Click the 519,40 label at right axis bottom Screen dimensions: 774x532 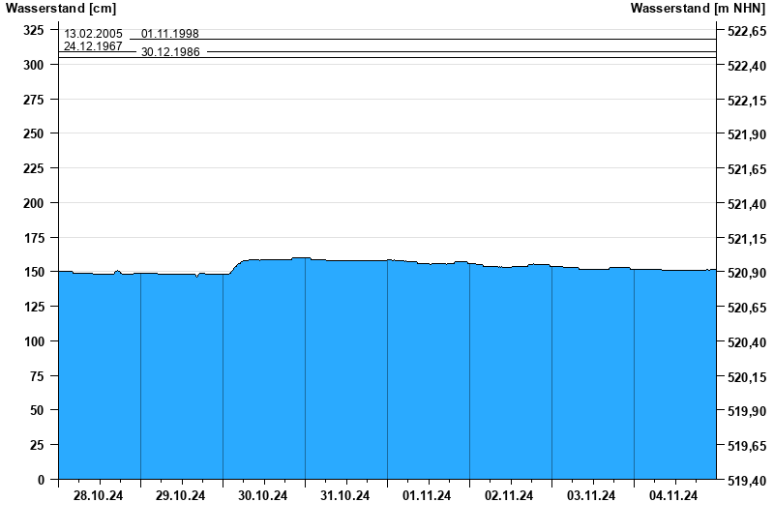pyautogui.click(x=745, y=480)
